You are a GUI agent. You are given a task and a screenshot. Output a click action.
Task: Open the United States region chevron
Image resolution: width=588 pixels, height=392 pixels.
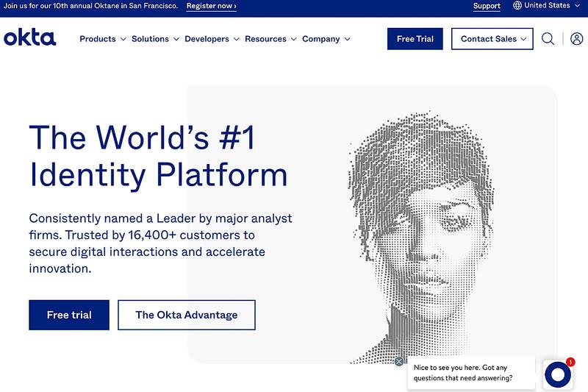point(577,6)
